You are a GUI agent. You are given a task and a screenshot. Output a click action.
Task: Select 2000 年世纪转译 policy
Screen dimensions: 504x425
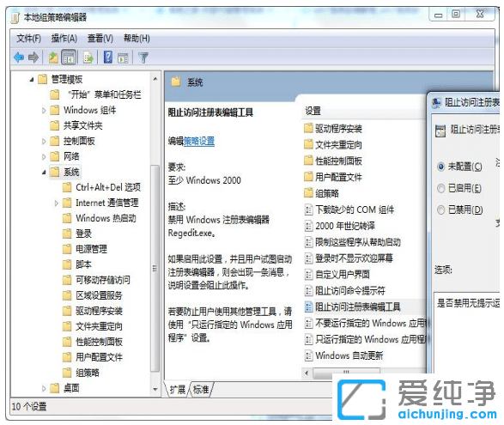345,226
